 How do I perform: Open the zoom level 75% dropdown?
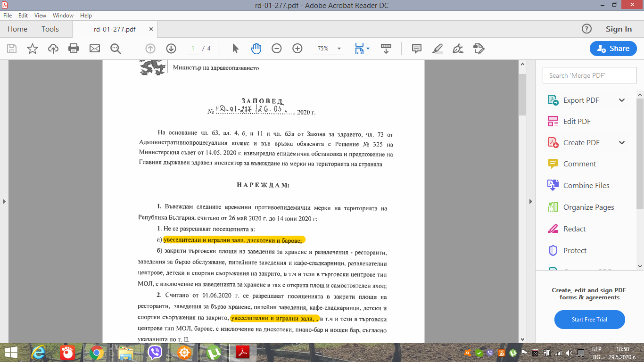click(x=328, y=49)
